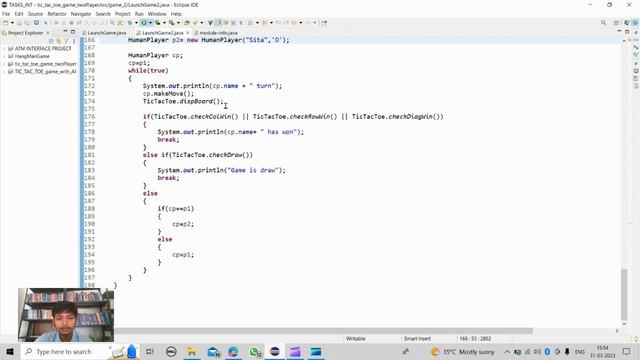The height and width of the screenshot is (360, 640).
Task: Click the Coverage launch icon
Action: coord(158,23)
